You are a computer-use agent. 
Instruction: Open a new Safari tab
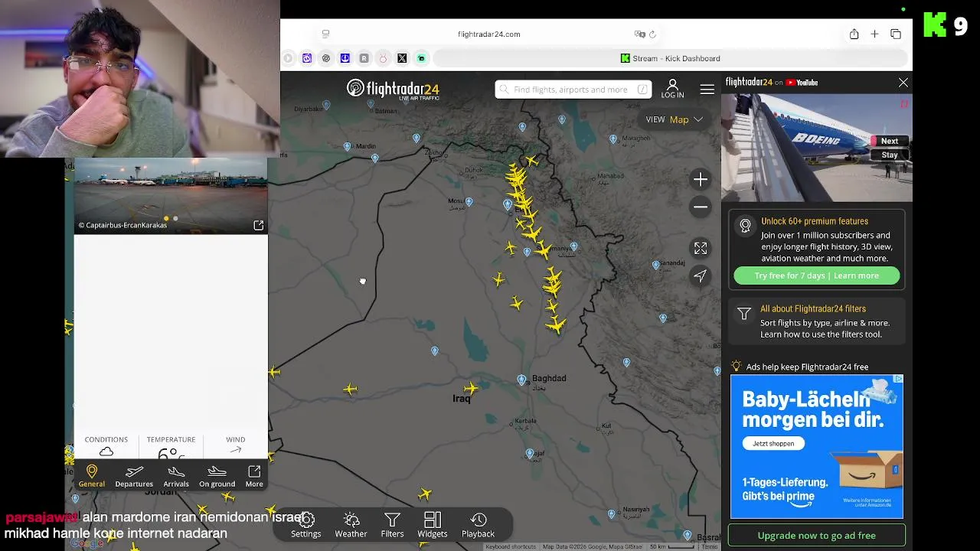[x=874, y=34]
